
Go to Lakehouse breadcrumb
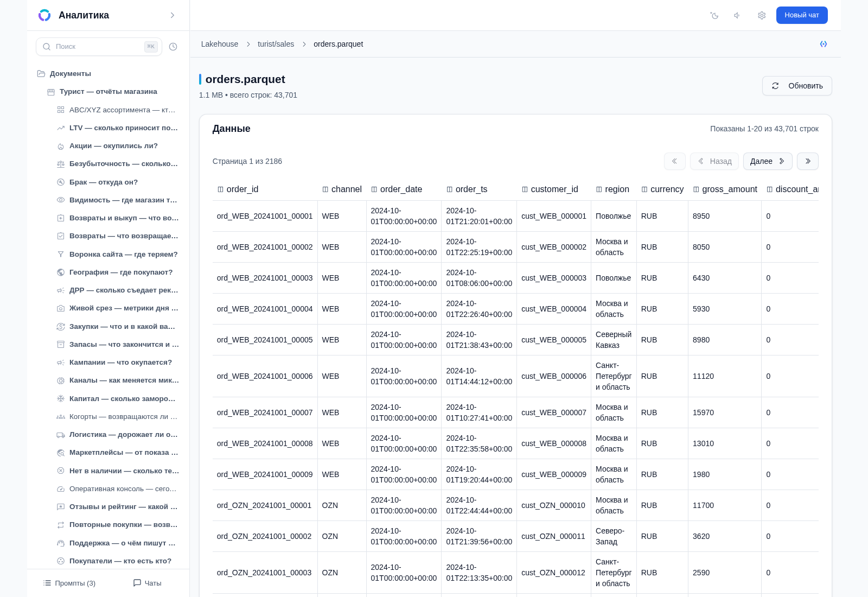pos(220,44)
